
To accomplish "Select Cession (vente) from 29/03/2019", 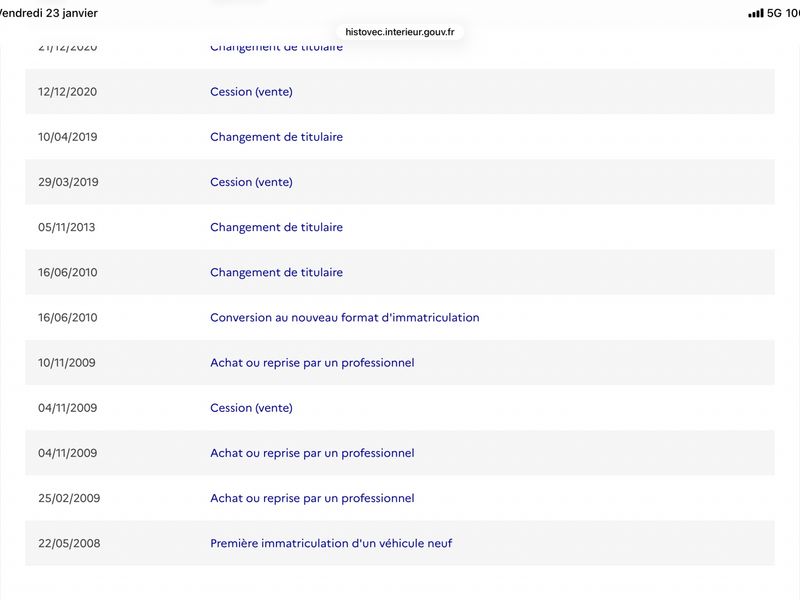I will point(251,182).
